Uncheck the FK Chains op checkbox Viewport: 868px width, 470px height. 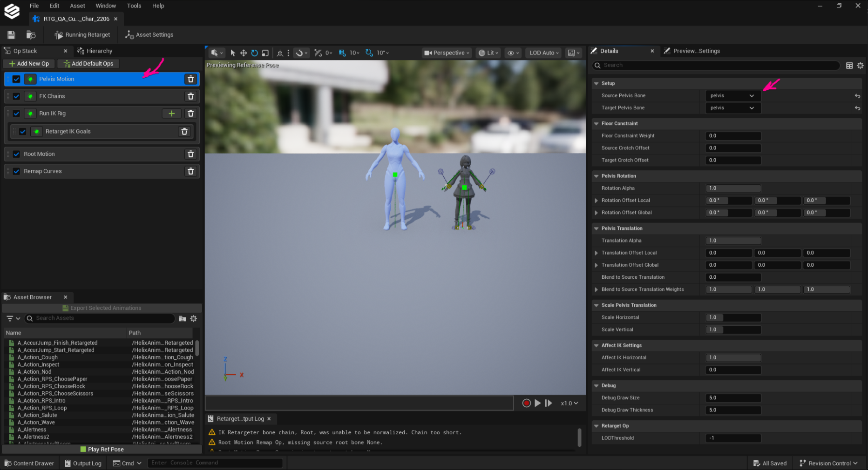(16, 96)
